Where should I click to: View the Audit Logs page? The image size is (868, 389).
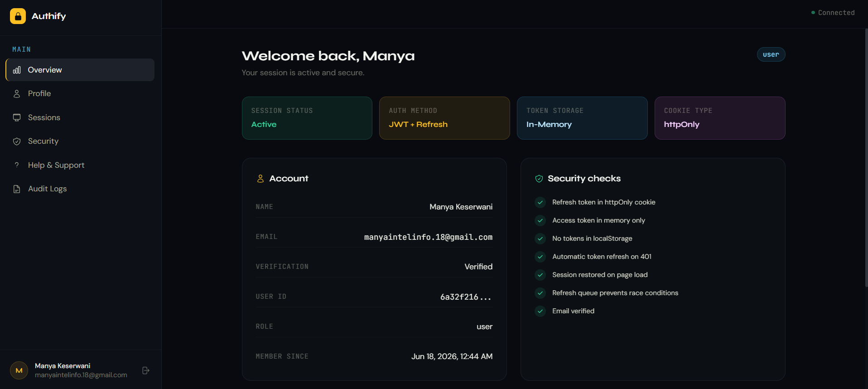tap(80, 189)
